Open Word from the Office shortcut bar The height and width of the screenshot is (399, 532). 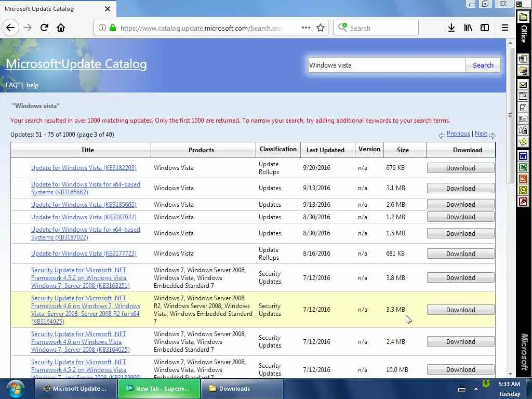(523, 156)
